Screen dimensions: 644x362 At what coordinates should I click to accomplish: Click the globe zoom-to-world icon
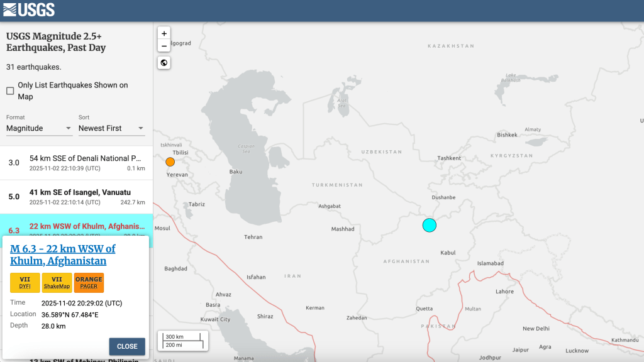[x=164, y=63]
